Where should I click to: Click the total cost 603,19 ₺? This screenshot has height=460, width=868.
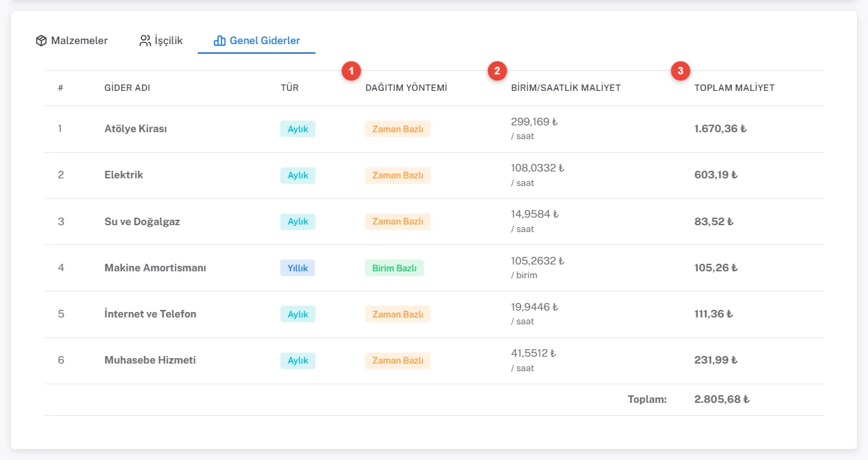[716, 175]
